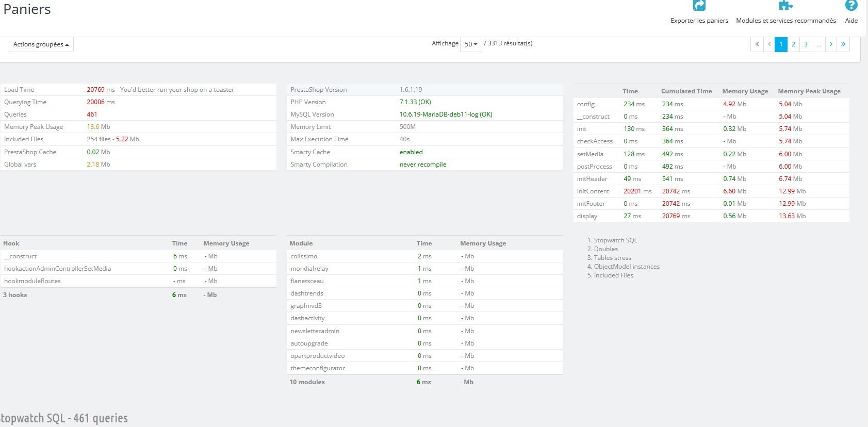Select page 1 in pagination
This screenshot has width=868, height=427.
point(781,44)
